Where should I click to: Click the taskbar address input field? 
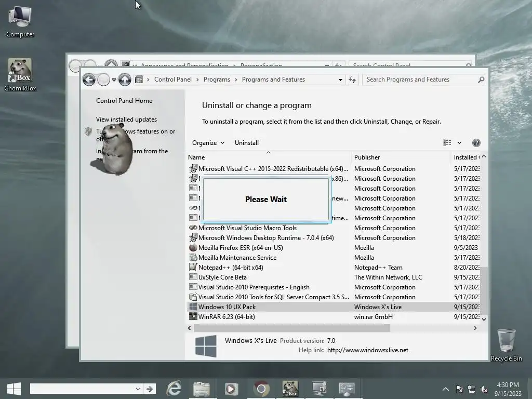point(83,389)
